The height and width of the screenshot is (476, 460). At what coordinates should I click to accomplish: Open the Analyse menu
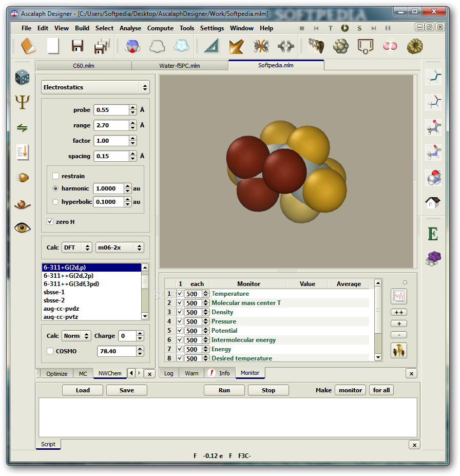point(130,28)
